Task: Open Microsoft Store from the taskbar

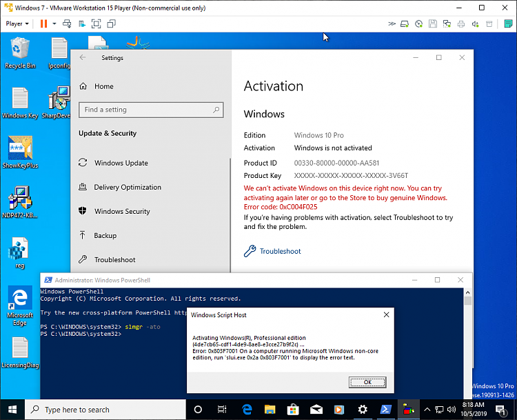Action: [293, 410]
